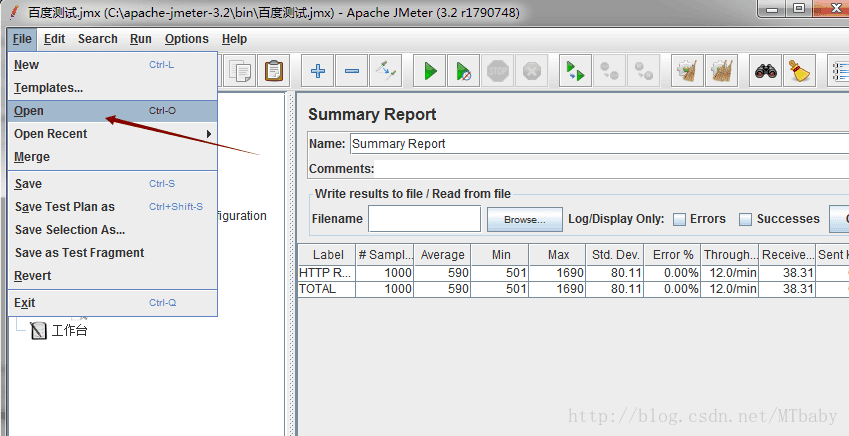This screenshot has height=436, width=849.
Task: Click the Toggle enable/disable icon
Action: pos(386,71)
